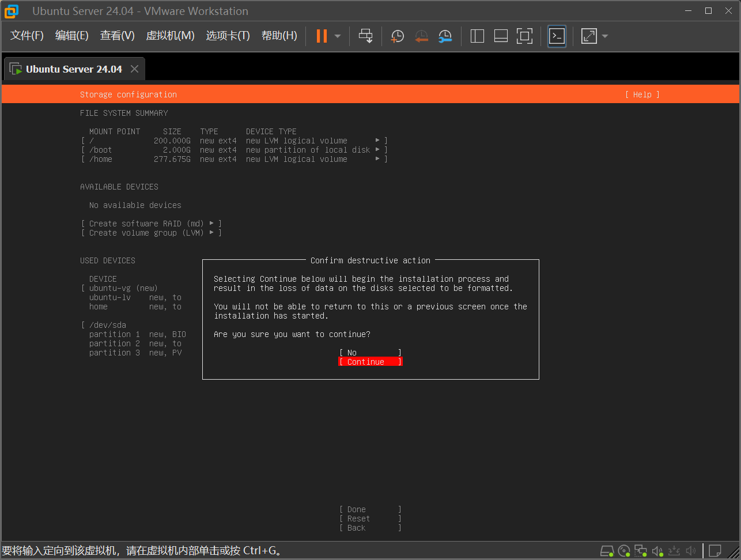Click Continue to confirm destructive action
This screenshot has height=560, width=741.
[x=370, y=362]
